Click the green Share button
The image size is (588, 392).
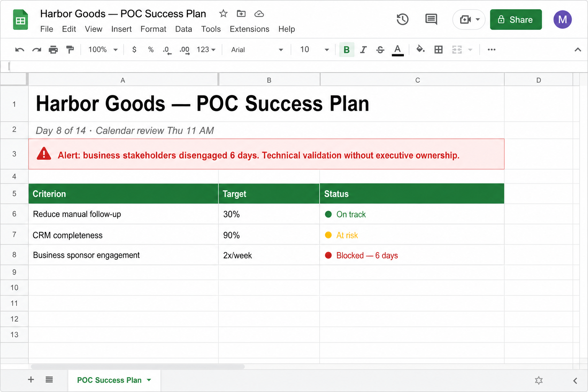point(516,20)
